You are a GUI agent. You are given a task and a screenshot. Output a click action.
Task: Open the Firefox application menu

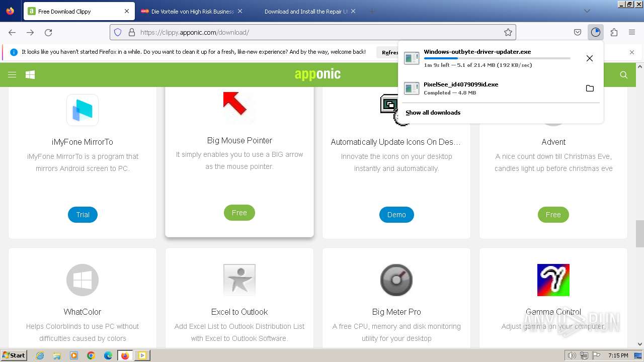pyautogui.click(x=632, y=32)
